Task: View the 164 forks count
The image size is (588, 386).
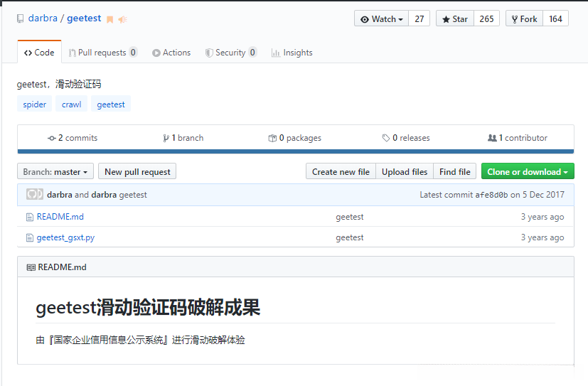Action: click(556, 18)
